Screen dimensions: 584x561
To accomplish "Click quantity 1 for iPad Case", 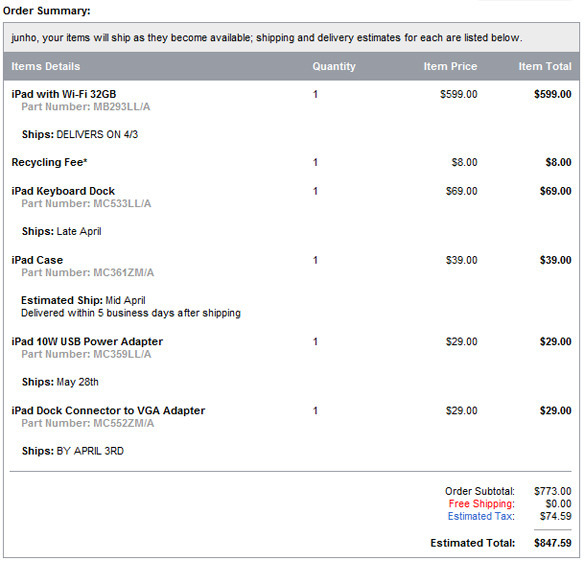I will [x=315, y=260].
